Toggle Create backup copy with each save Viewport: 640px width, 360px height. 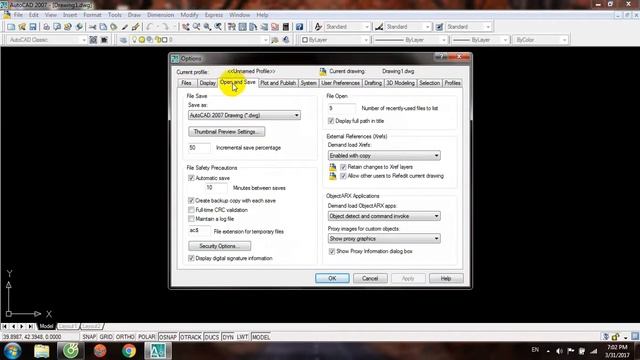click(x=191, y=200)
